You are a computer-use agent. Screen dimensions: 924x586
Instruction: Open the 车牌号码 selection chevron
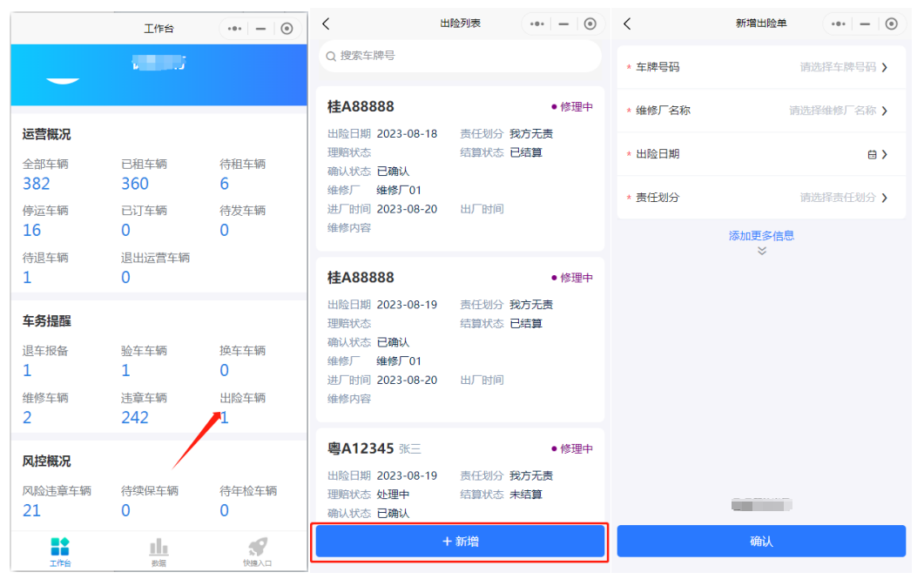(x=885, y=67)
